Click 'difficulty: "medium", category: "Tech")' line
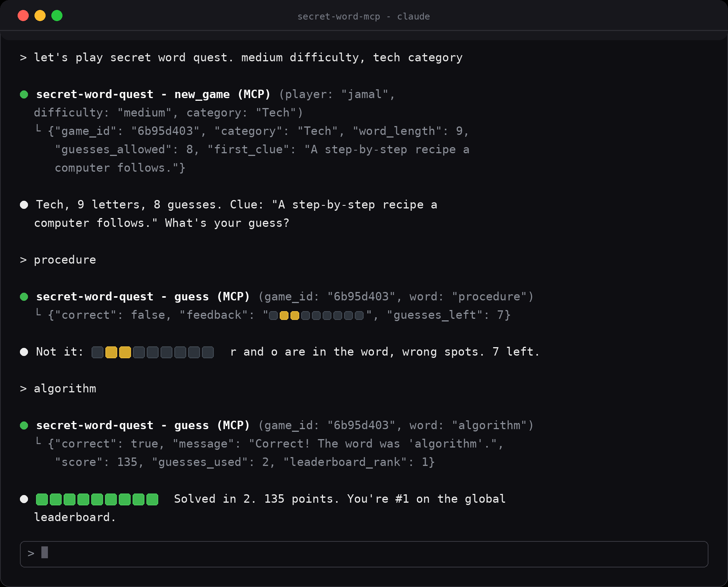 [x=168, y=113]
